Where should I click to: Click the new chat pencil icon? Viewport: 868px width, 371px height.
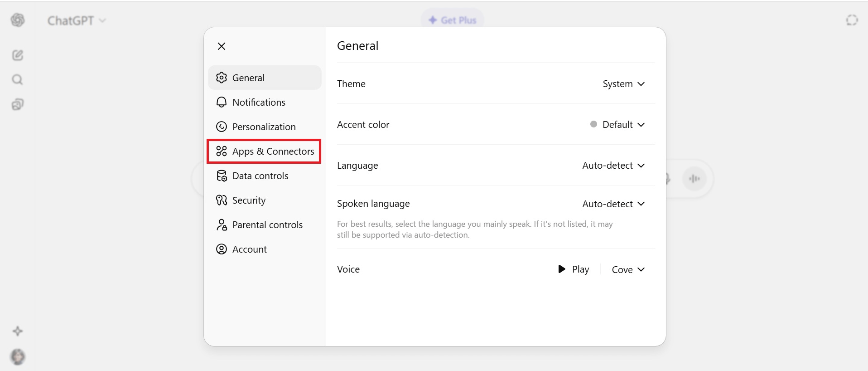[18, 55]
